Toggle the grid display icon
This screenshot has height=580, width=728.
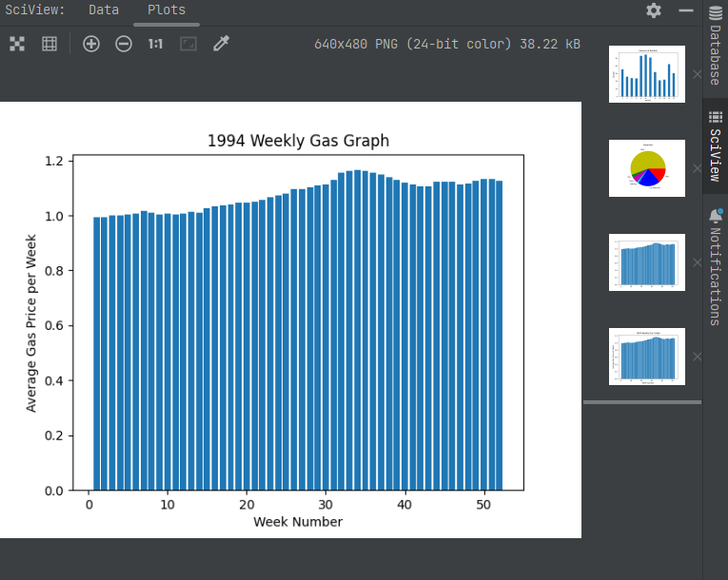(x=49, y=44)
